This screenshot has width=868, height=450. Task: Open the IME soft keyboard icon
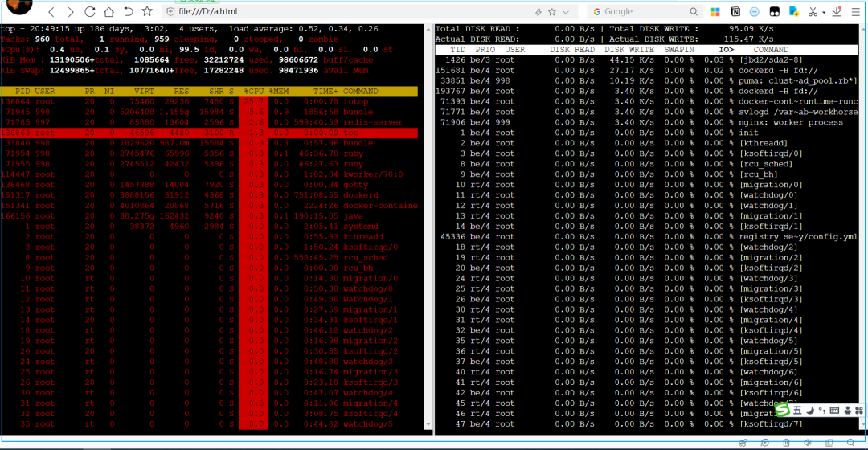point(835,410)
